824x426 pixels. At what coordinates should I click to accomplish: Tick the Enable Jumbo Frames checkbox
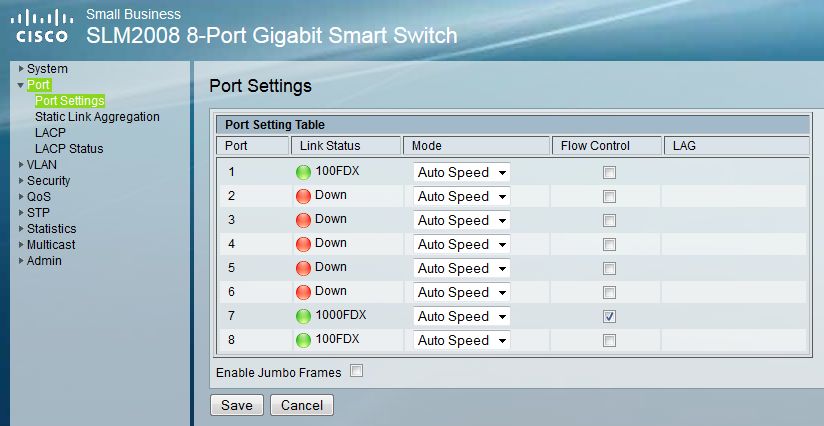356,371
